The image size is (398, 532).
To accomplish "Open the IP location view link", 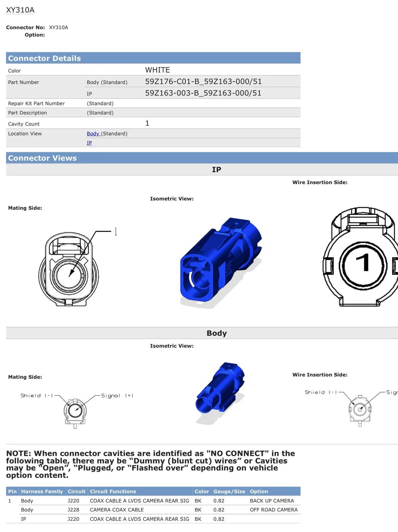I will pyautogui.click(x=89, y=143).
